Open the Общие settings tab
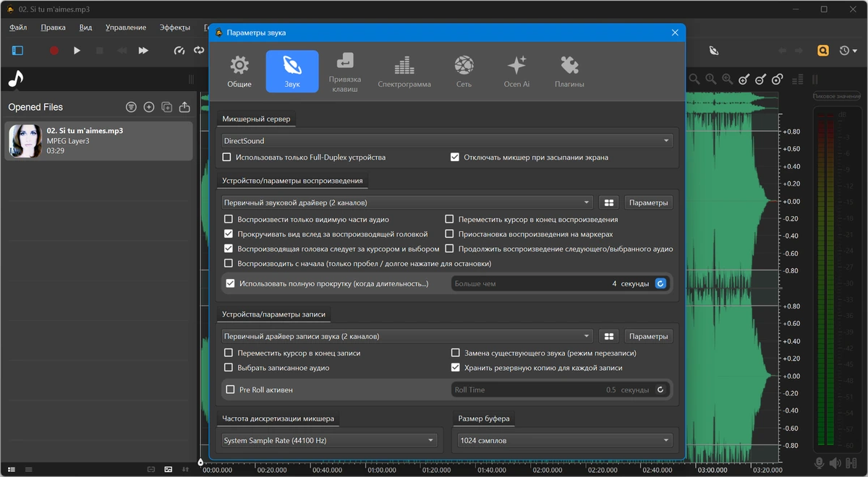 tap(239, 72)
